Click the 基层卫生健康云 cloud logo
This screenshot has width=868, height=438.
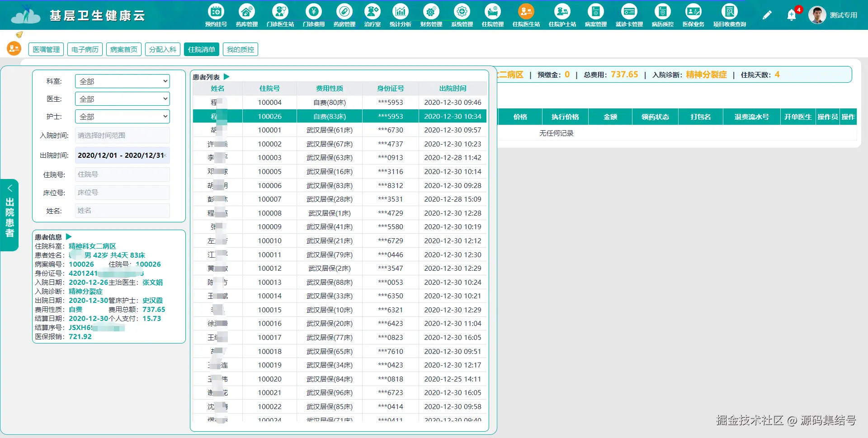(25, 15)
